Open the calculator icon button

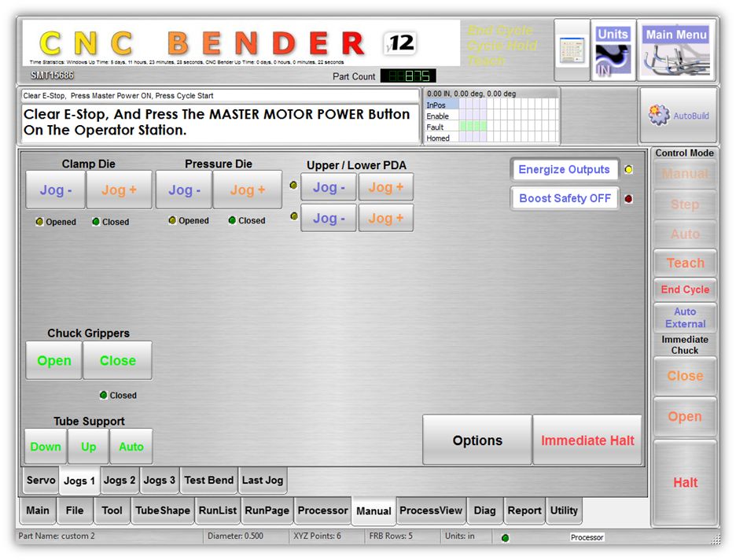point(572,50)
